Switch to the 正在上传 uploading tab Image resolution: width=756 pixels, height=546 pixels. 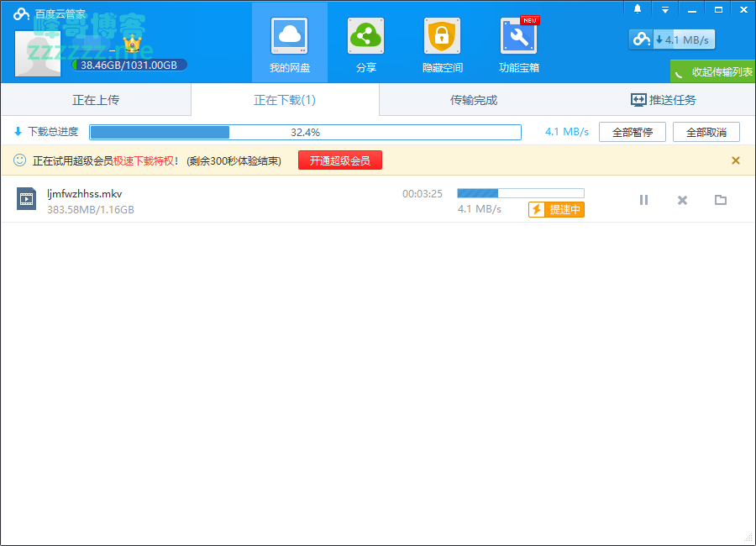click(96, 100)
